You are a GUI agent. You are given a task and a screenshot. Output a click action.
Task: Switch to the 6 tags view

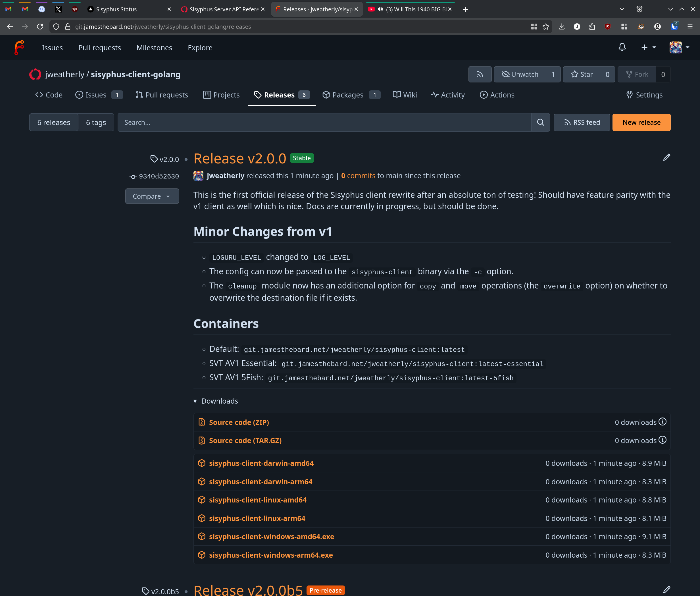[96, 122]
